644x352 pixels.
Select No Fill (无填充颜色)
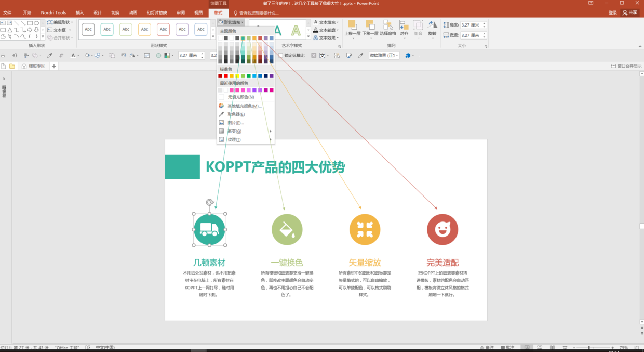click(x=245, y=97)
